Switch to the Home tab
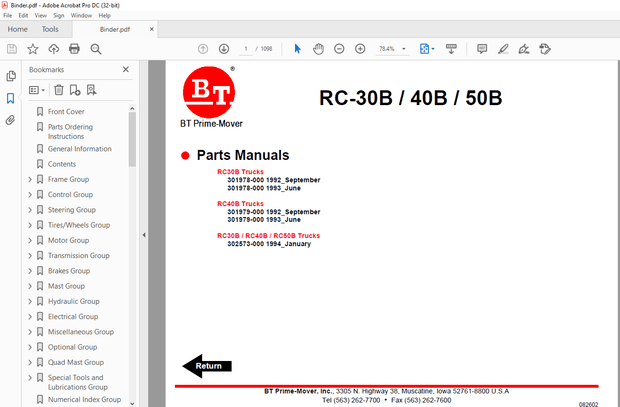The width and height of the screenshot is (620, 407). (x=17, y=29)
